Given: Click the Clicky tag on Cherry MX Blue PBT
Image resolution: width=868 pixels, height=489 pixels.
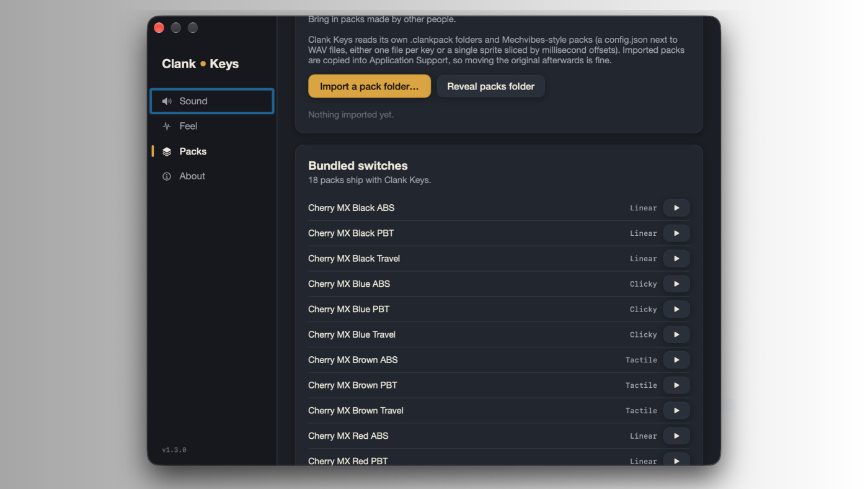Looking at the screenshot, I should (644, 309).
